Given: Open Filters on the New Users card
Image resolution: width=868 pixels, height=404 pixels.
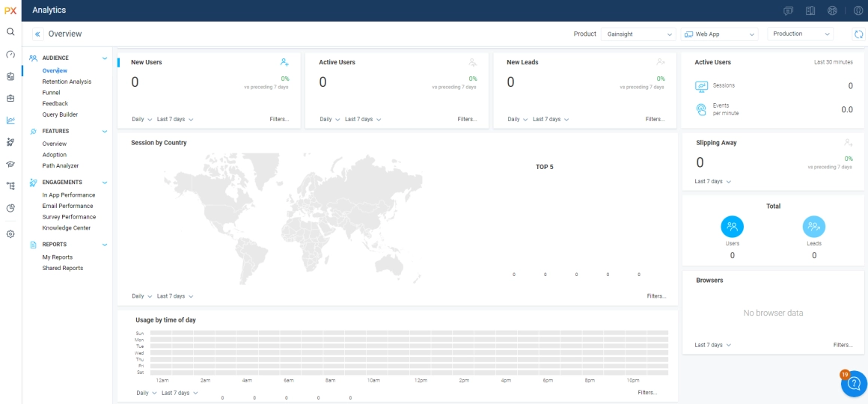Looking at the screenshot, I should coord(279,120).
